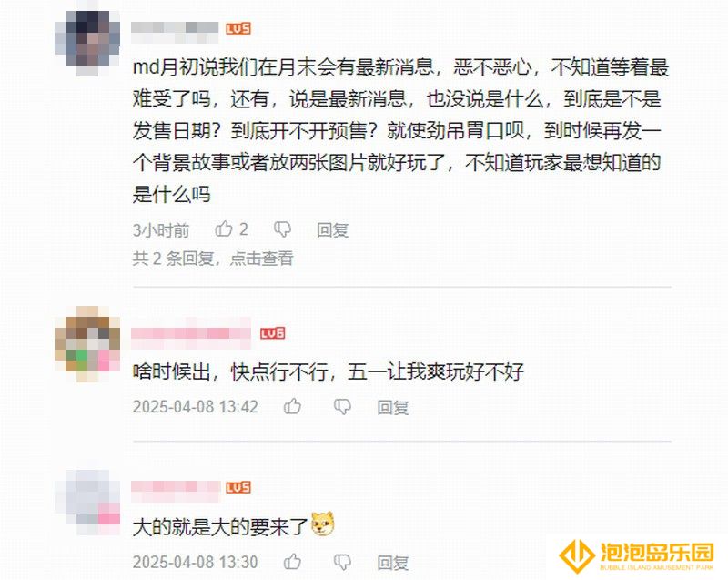
Task: Reply to the 13:42 comment
Action: tap(393, 407)
